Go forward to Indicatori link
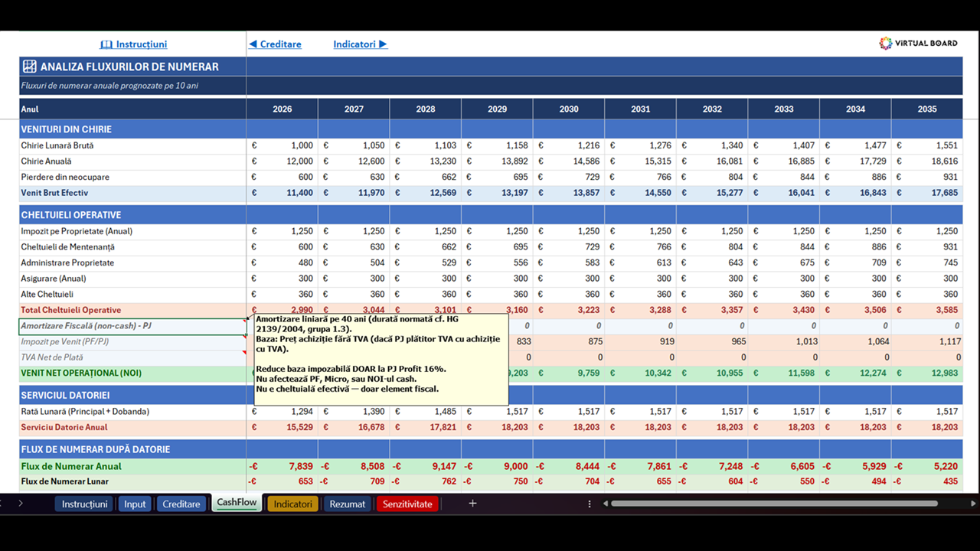The width and height of the screenshot is (980, 551). [x=360, y=44]
